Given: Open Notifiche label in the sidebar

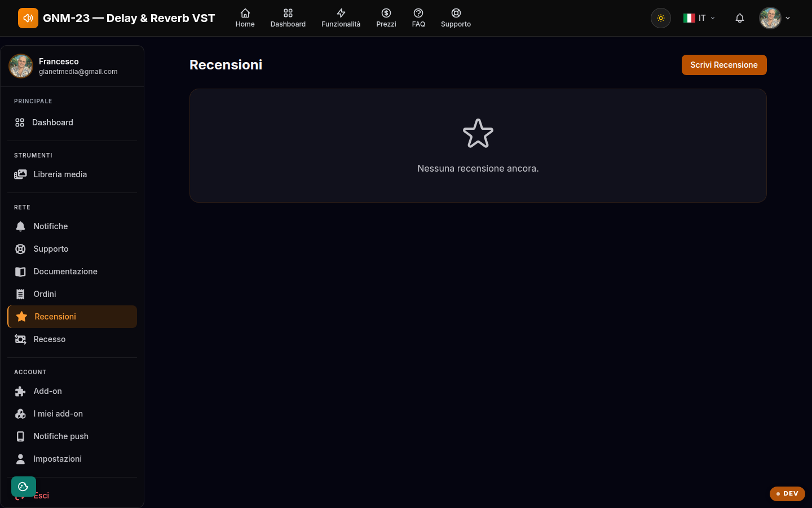Looking at the screenshot, I should click(51, 226).
